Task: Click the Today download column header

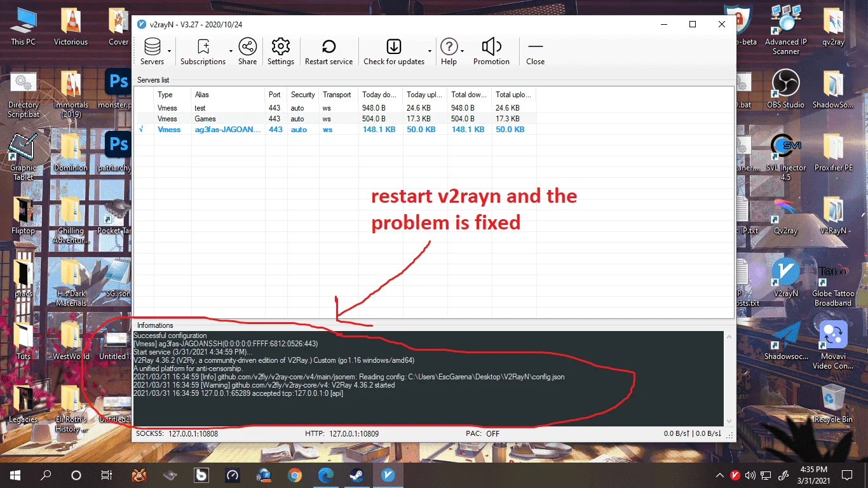Action: click(x=380, y=95)
